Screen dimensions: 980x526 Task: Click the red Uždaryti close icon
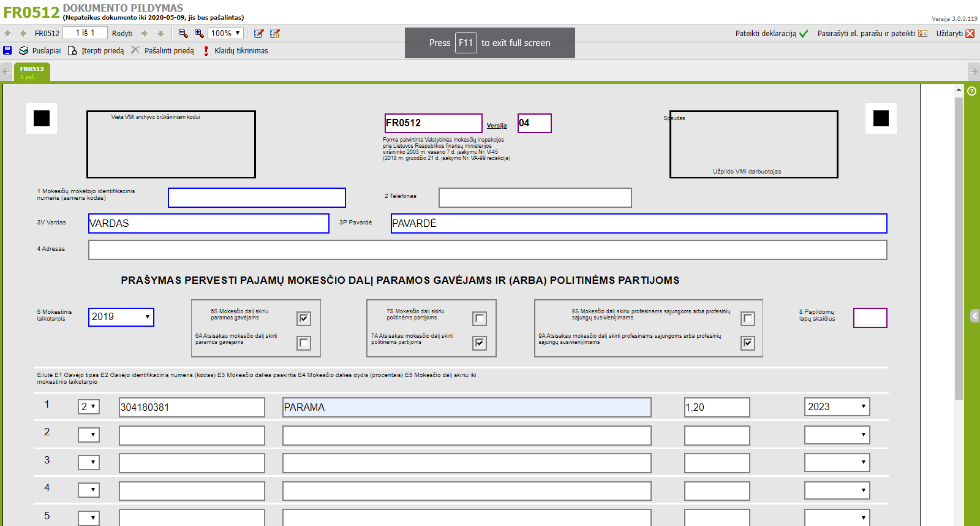tap(970, 34)
